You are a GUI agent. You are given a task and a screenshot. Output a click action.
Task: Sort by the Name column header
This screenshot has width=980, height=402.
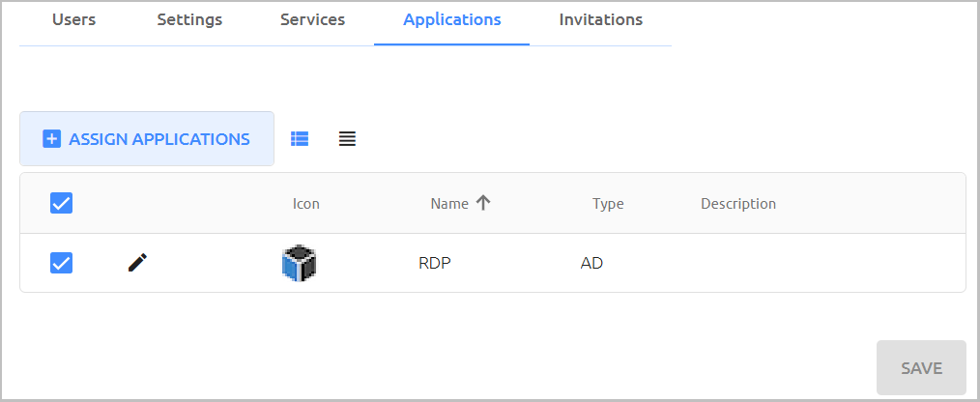point(449,204)
